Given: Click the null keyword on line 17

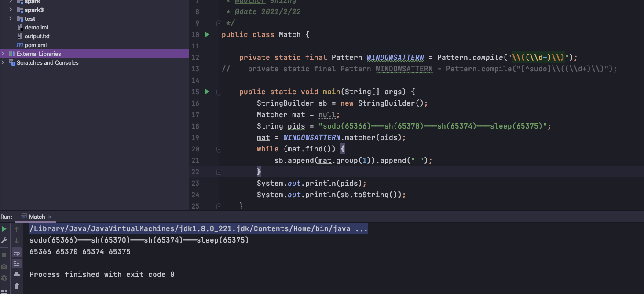Looking at the screenshot, I should (327, 114).
